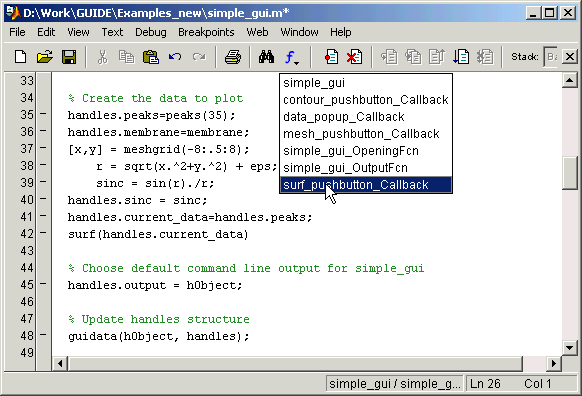This screenshot has width=582, height=396.
Task: Click the Exit debug mode icon
Action: click(x=485, y=57)
